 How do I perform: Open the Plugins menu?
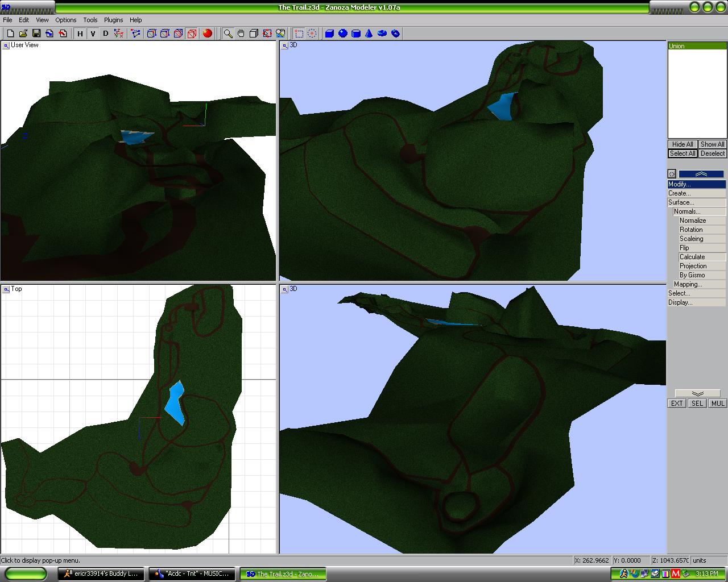point(113,20)
